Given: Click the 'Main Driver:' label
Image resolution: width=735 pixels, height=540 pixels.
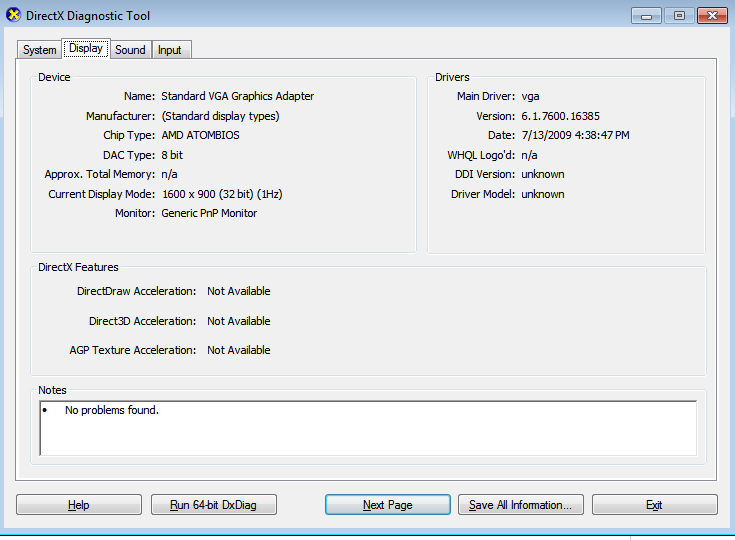Looking at the screenshot, I should point(486,96).
